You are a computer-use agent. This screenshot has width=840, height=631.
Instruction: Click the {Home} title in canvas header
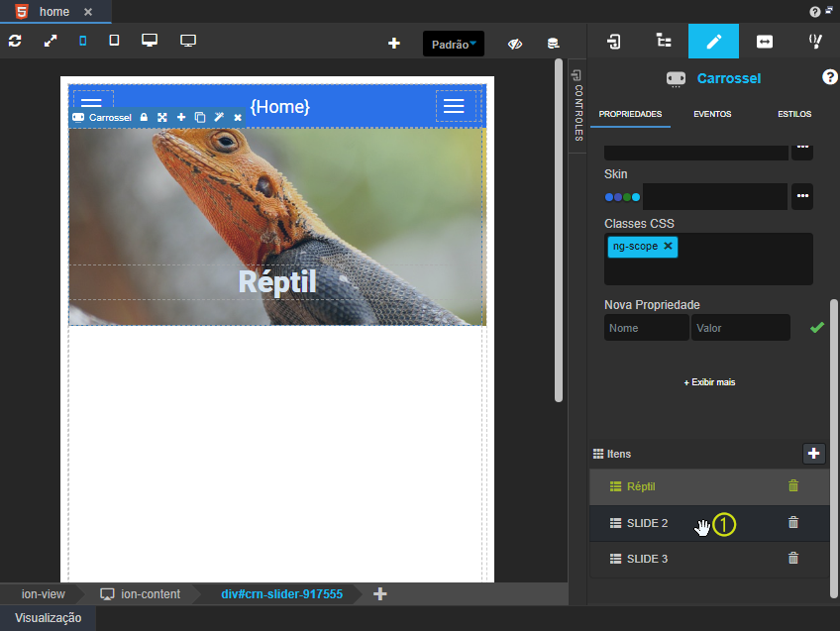279,107
